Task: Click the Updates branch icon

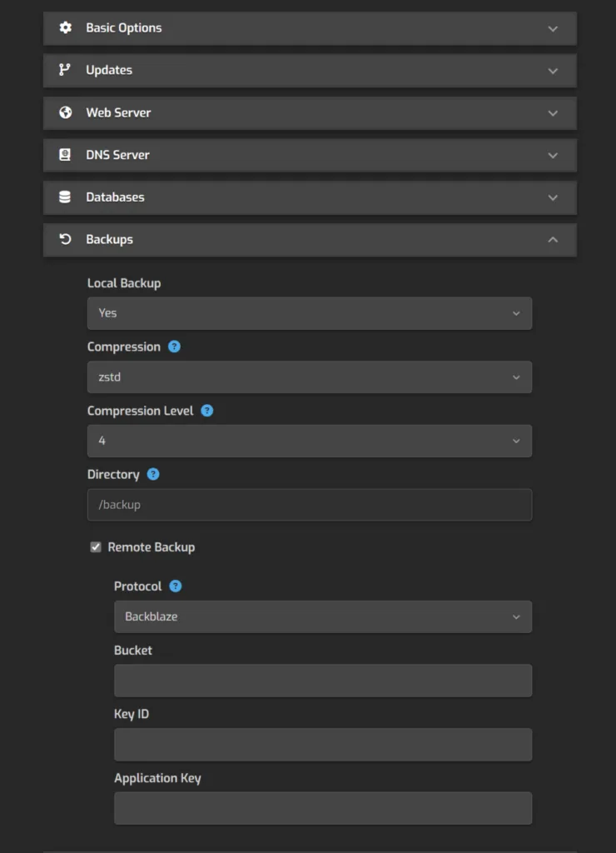Action: [65, 70]
